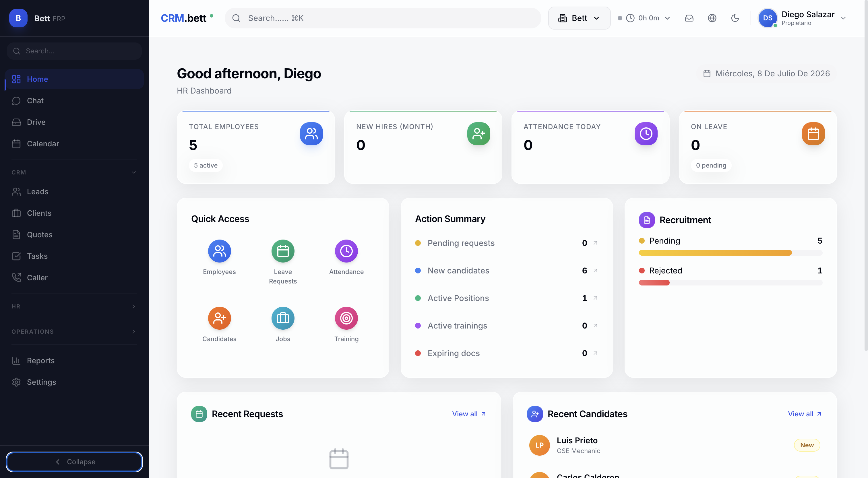This screenshot has height=478, width=868.
Task: Go to Home in sidebar
Action: point(74,79)
